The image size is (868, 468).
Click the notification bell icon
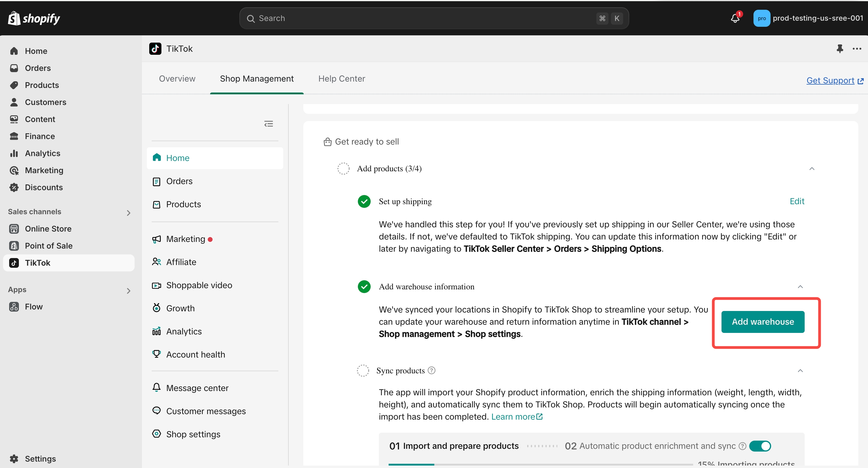pyautogui.click(x=735, y=18)
